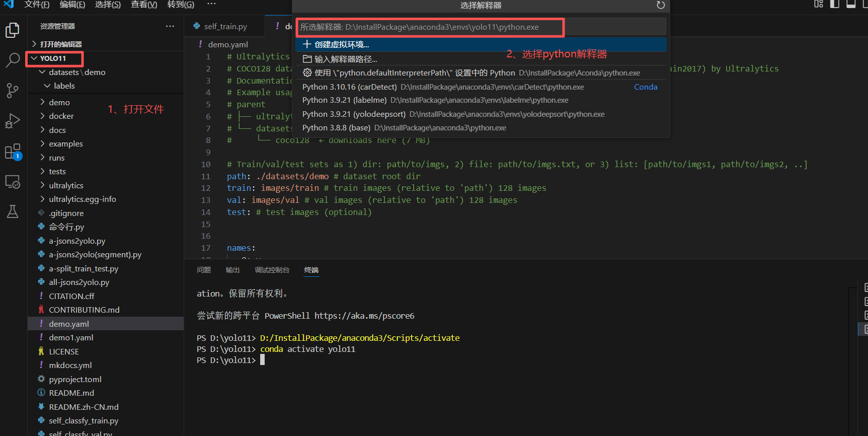Viewport: 868px width, 436px height.
Task: Open the Remote Explorer view
Action: 13,181
